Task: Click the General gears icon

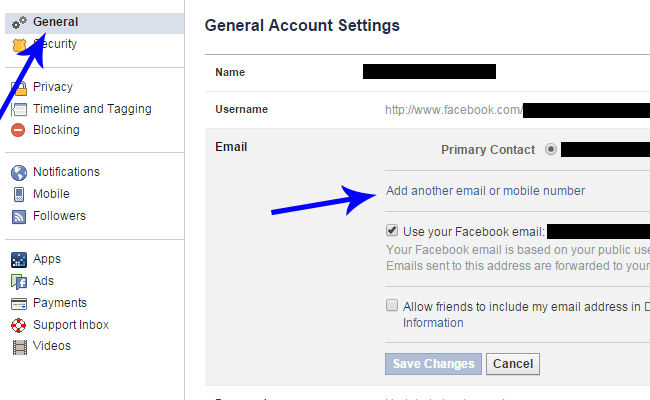Action: (19, 22)
